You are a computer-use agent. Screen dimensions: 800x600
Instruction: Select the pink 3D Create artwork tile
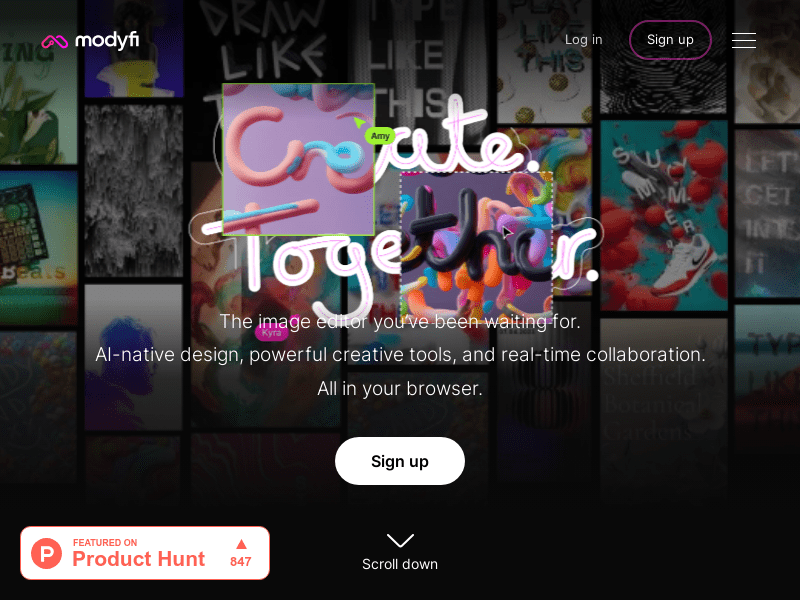pyautogui.click(x=298, y=159)
